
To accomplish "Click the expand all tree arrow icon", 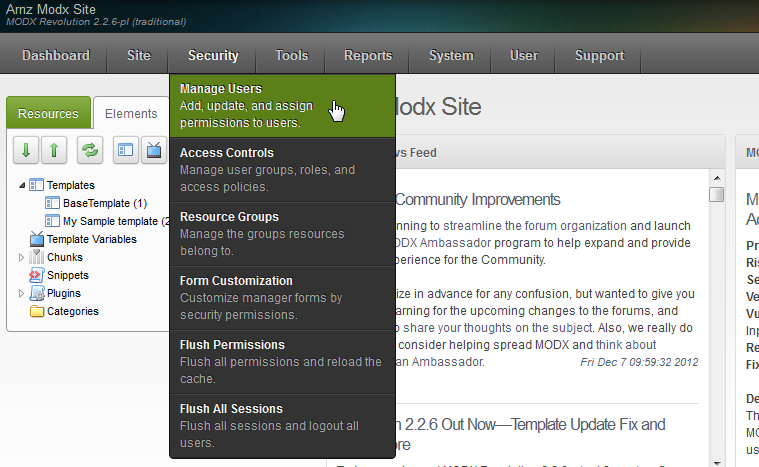I will 26,150.
